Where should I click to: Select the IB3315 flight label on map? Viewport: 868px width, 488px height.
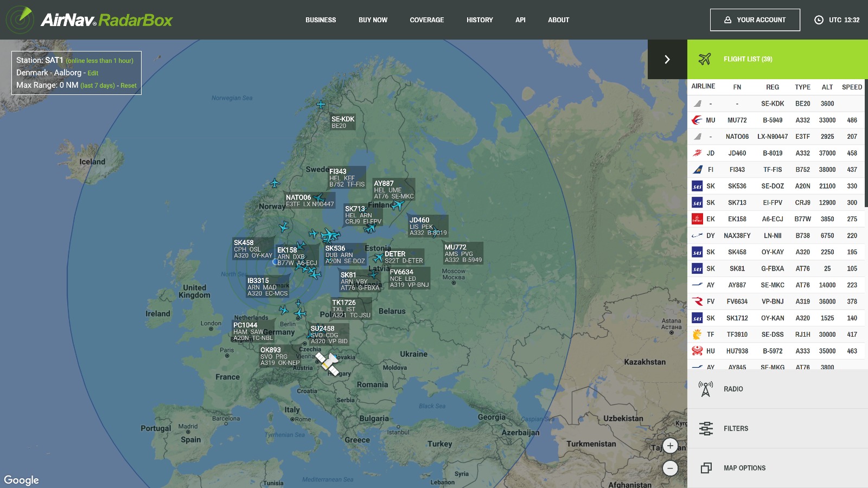(x=267, y=287)
